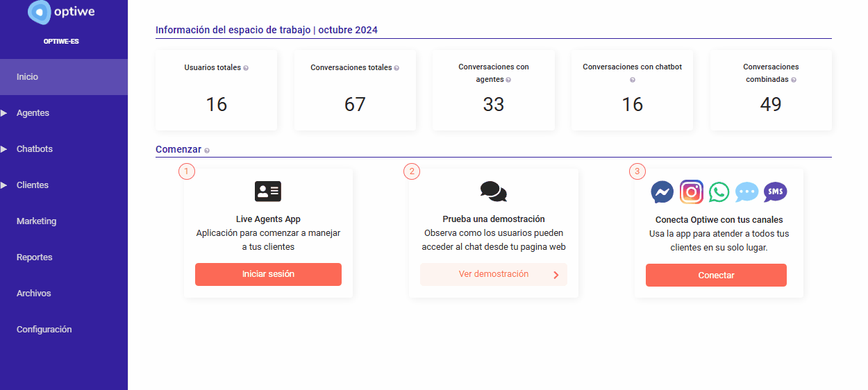The image size is (868, 390).
Task: Click the Facebook Messenger channel icon
Action: coord(662,192)
